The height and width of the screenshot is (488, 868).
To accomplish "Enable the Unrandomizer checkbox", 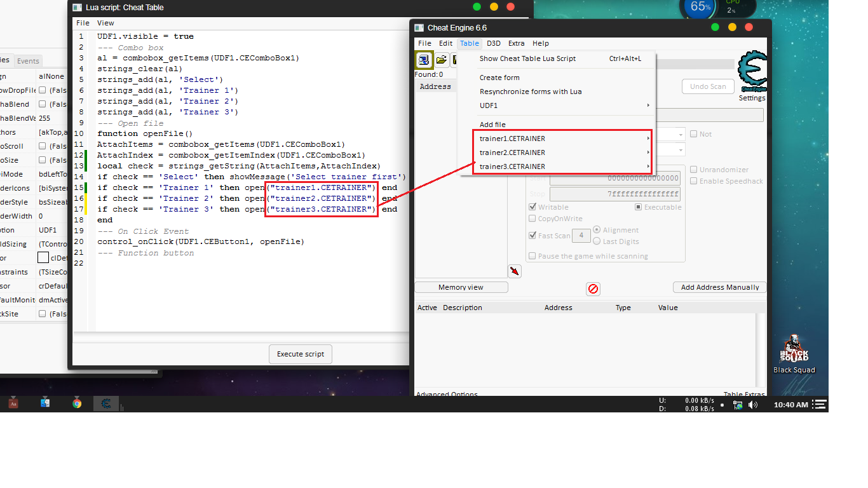I will click(694, 170).
